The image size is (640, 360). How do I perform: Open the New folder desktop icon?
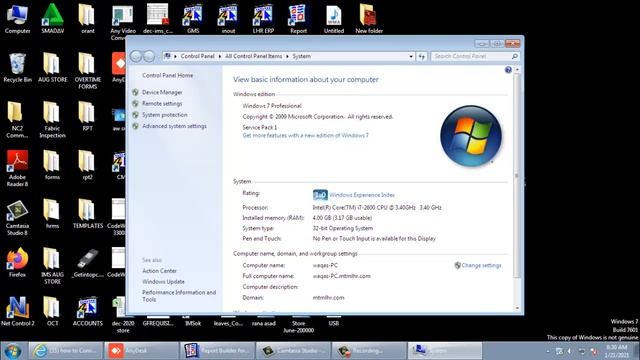point(369,18)
